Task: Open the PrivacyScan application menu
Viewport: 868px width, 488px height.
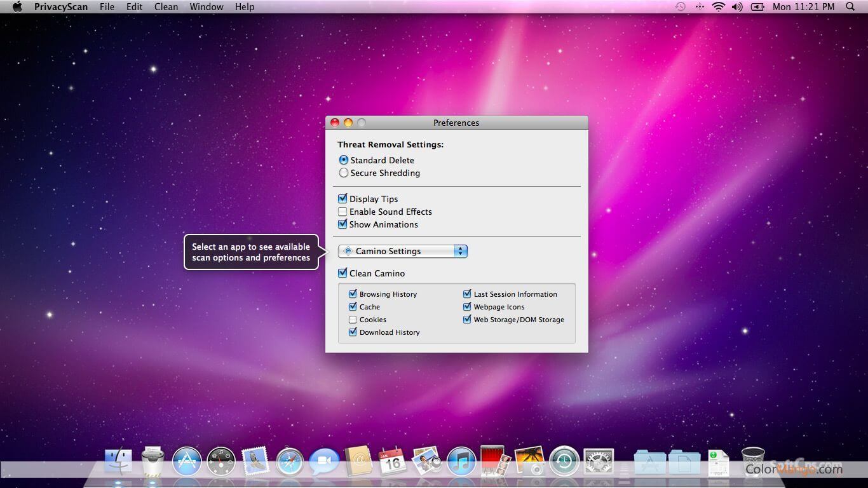Action: [61, 7]
